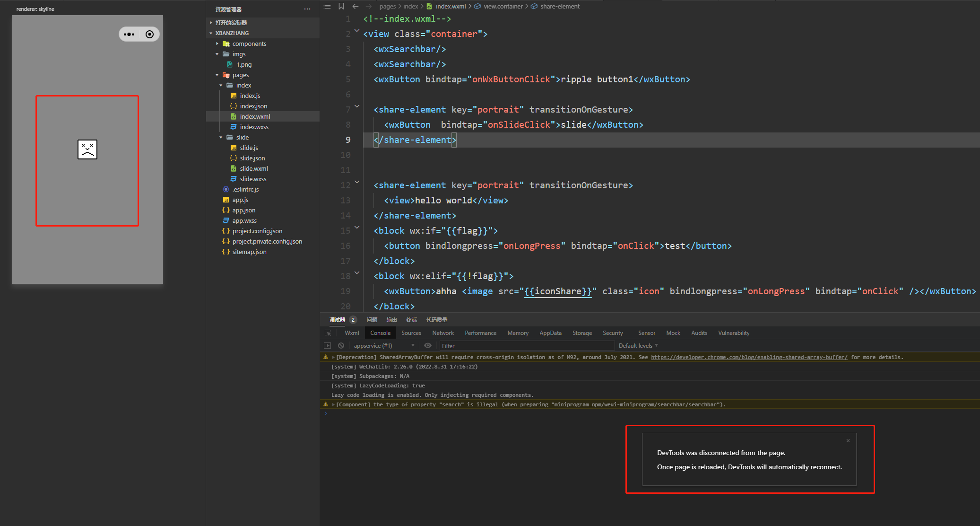The width and height of the screenshot is (980, 526).
Task: Collapse the code fold arrow at line 7
Action: (357, 106)
